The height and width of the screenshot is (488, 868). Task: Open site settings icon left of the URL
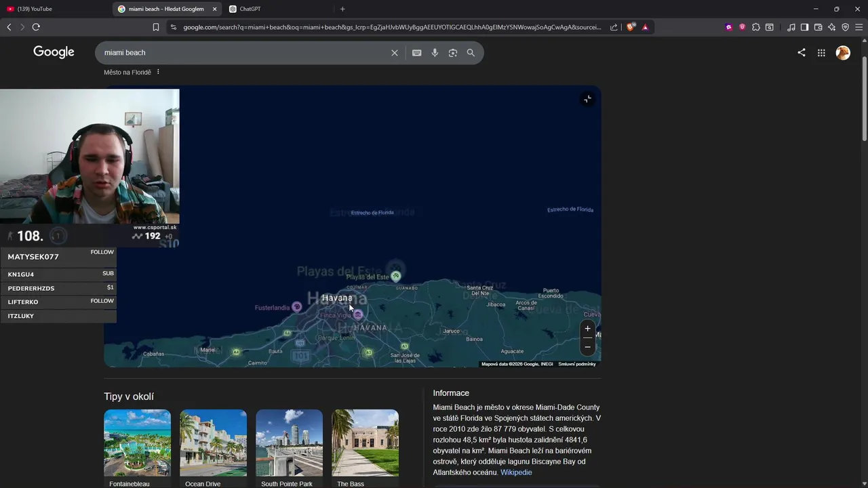pyautogui.click(x=174, y=27)
